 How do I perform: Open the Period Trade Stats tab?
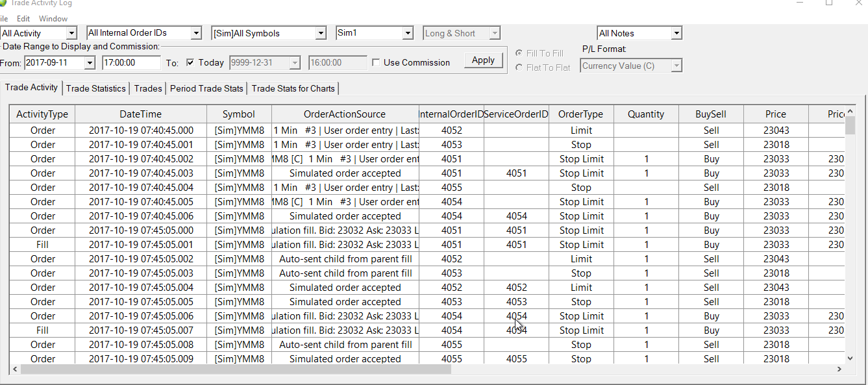(206, 88)
